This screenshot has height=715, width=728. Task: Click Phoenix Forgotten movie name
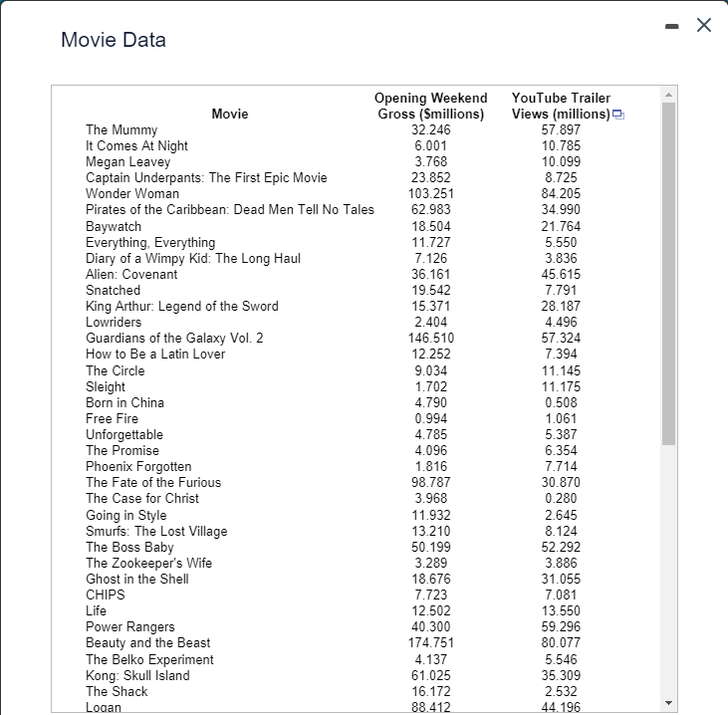pos(138,467)
